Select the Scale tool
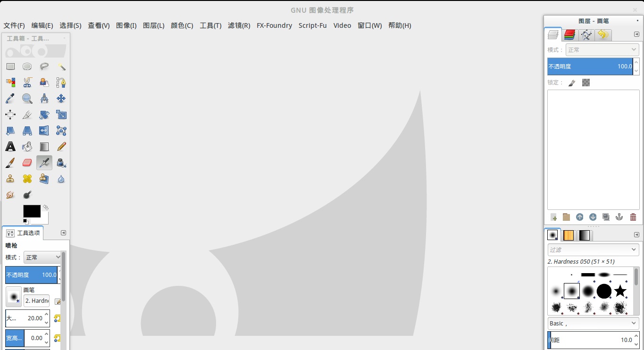The image size is (644, 350). tap(61, 115)
